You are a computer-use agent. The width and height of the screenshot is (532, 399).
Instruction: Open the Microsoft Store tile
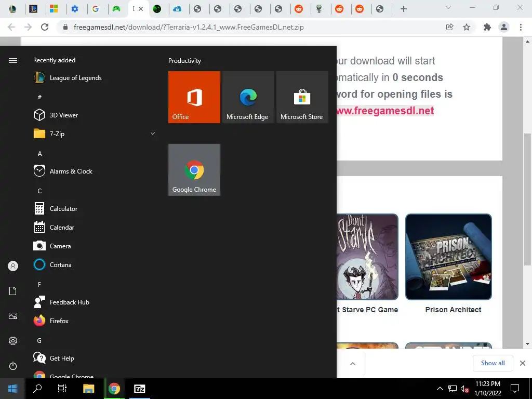[302, 97]
